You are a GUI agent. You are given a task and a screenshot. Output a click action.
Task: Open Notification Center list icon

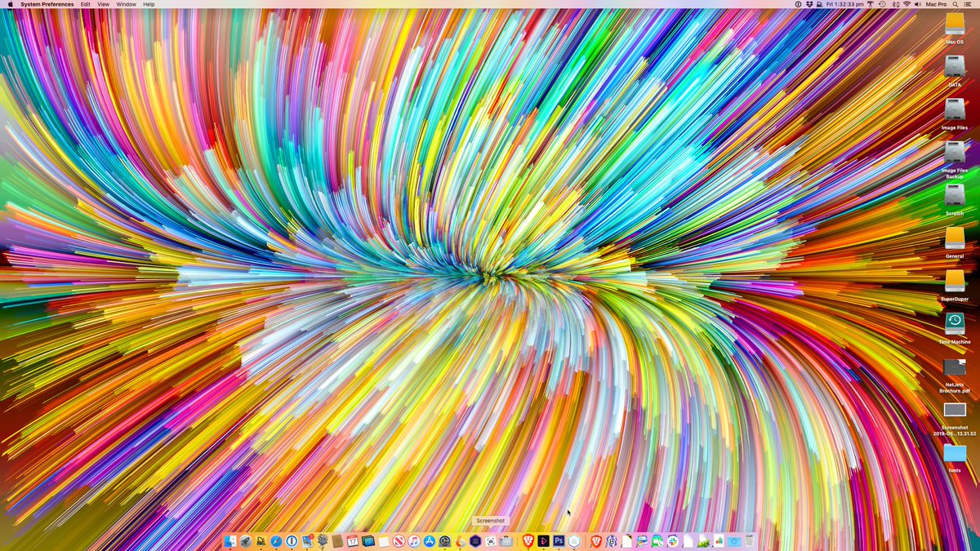pyautogui.click(x=968, y=4)
